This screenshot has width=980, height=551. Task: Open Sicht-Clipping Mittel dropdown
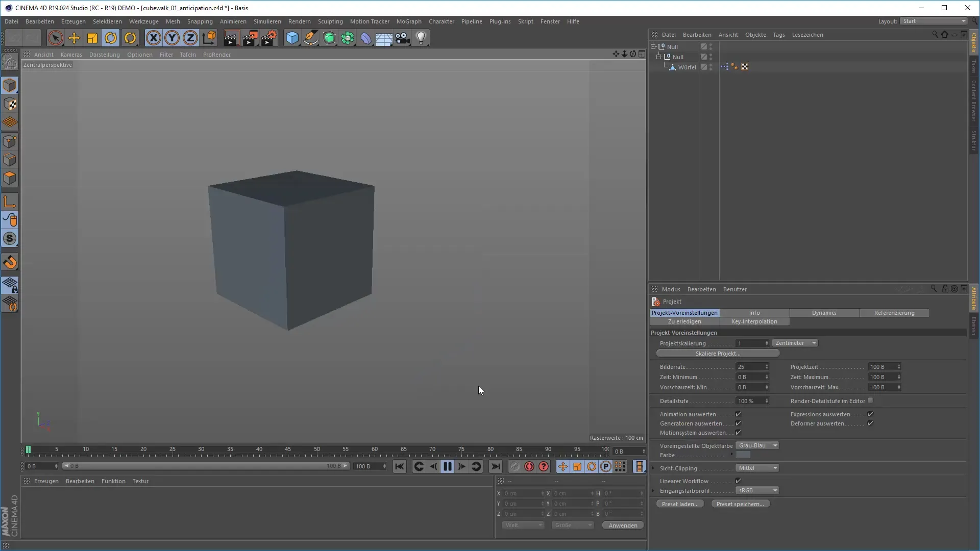click(x=757, y=468)
